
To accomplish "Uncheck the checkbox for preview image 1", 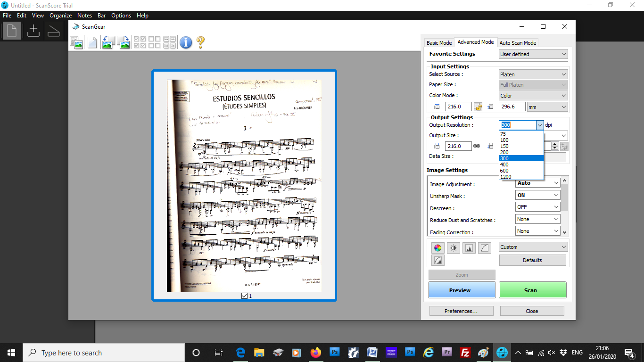I will 244,296.
